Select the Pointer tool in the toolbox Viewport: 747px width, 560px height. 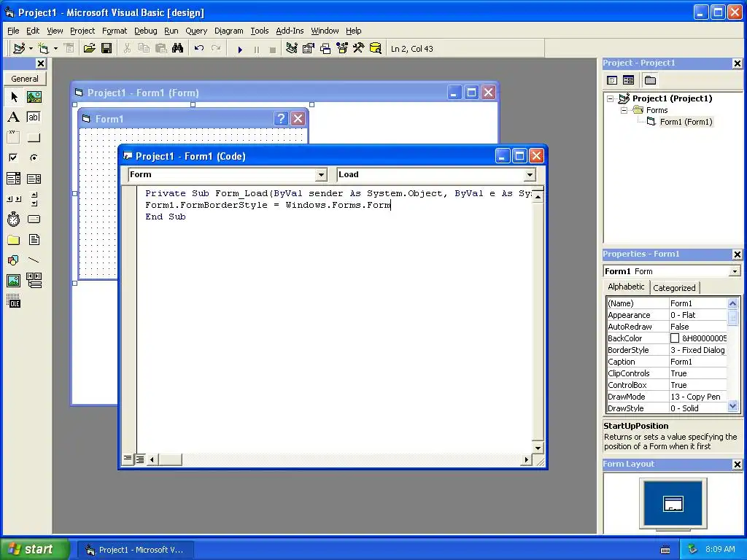pyautogui.click(x=14, y=97)
